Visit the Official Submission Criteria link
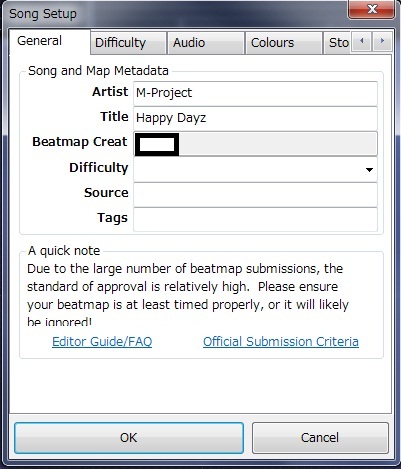This screenshot has height=469, width=401. [281, 342]
